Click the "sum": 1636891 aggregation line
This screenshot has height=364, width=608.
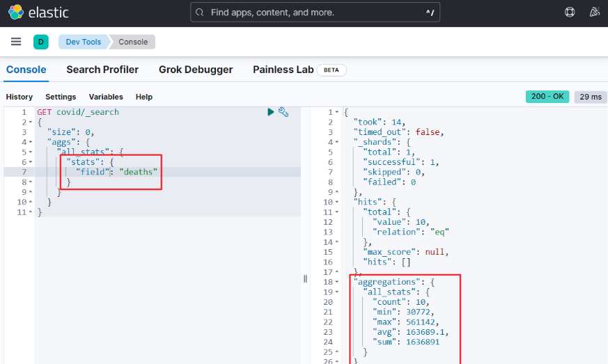pyautogui.click(x=405, y=342)
